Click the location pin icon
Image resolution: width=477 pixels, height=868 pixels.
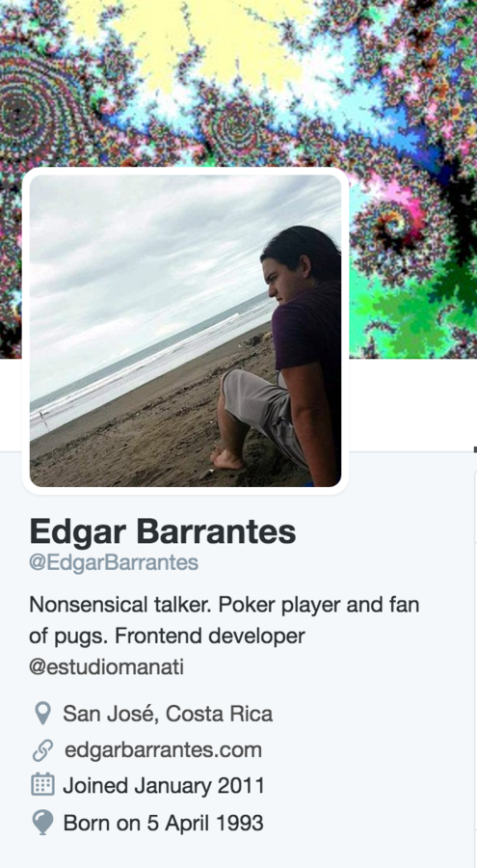coord(42,714)
